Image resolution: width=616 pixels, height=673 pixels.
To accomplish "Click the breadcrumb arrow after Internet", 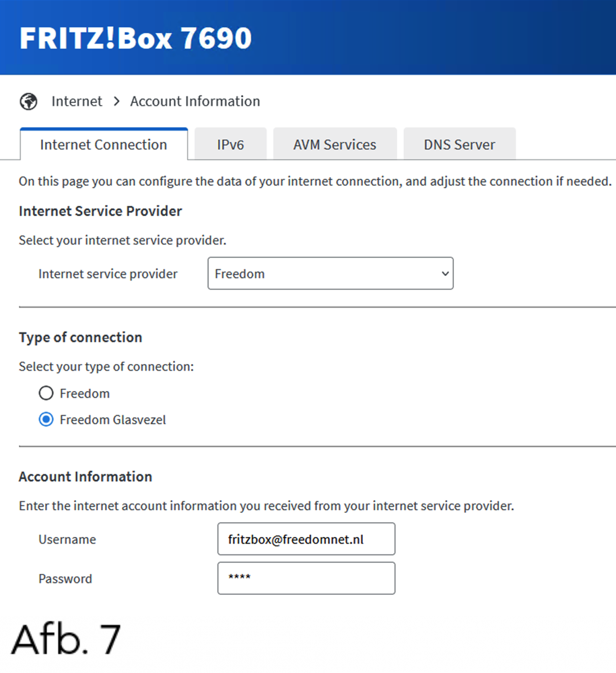I will click(x=116, y=102).
